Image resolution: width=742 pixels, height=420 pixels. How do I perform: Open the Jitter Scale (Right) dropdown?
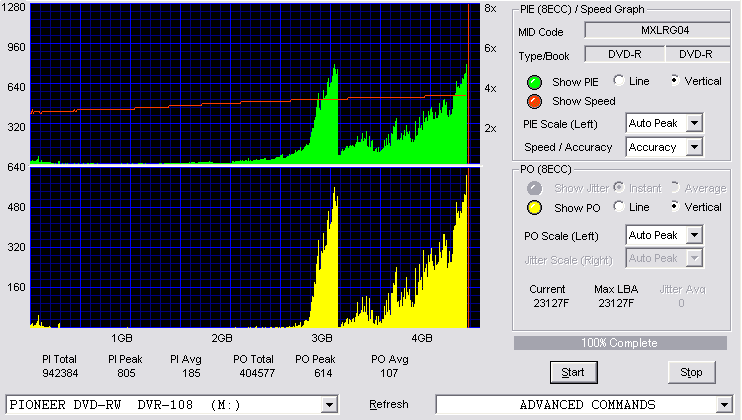tap(694, 258)
